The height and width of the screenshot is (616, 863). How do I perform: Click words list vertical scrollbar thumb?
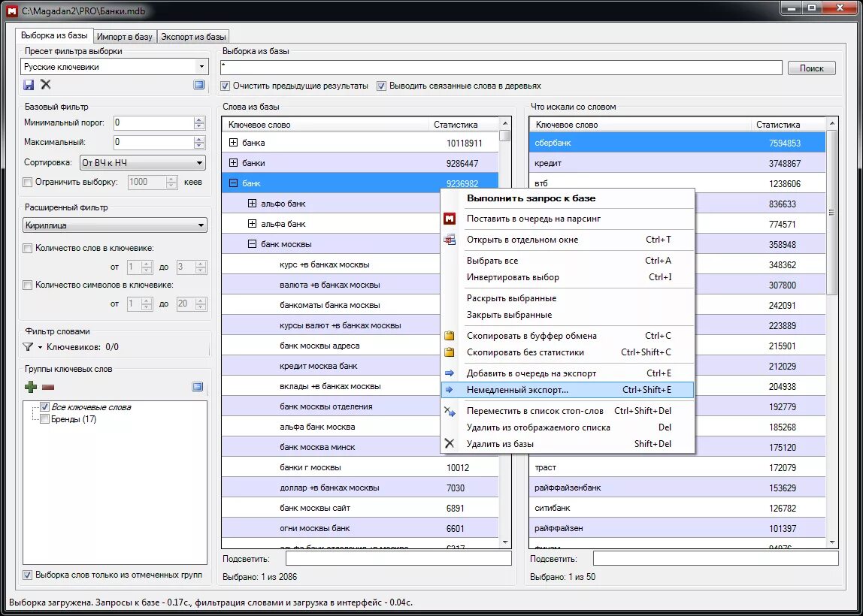pyautogui.click(x=504, y=135)
